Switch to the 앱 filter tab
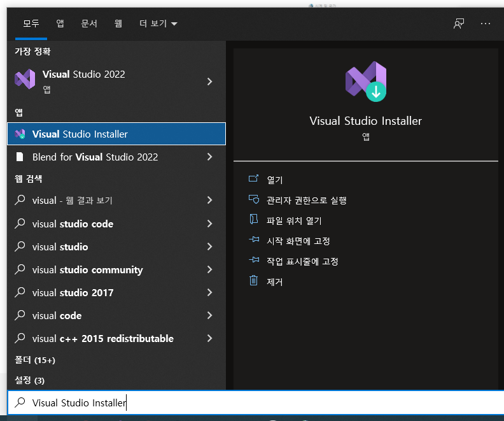This screenshot has width=504, height=421. (x=60, y=24)
